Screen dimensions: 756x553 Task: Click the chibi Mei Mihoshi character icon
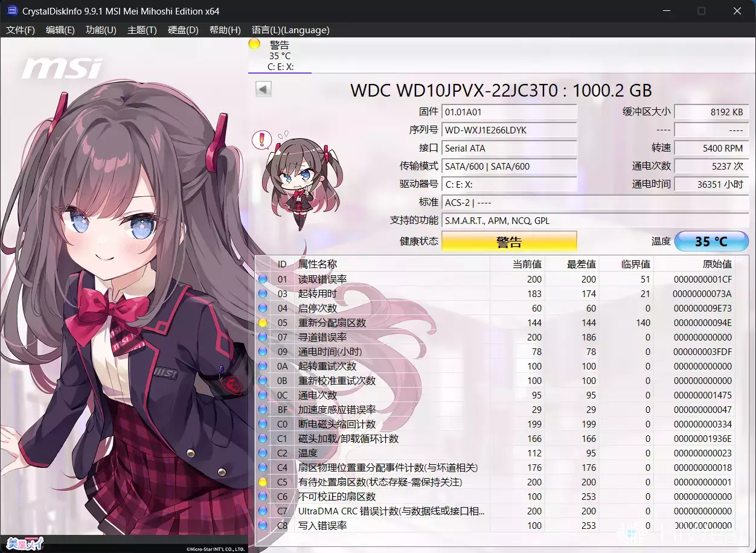(x=296, y=179)
